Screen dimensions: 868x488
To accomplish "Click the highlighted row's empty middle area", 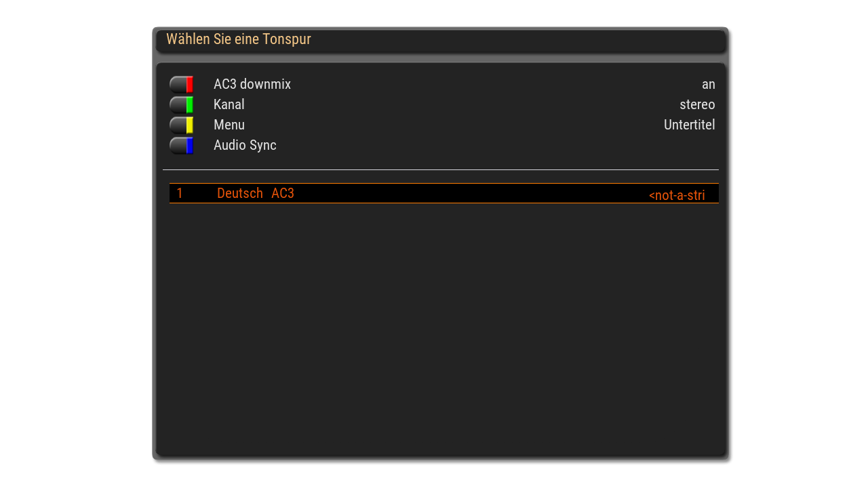I will point(468,194).
